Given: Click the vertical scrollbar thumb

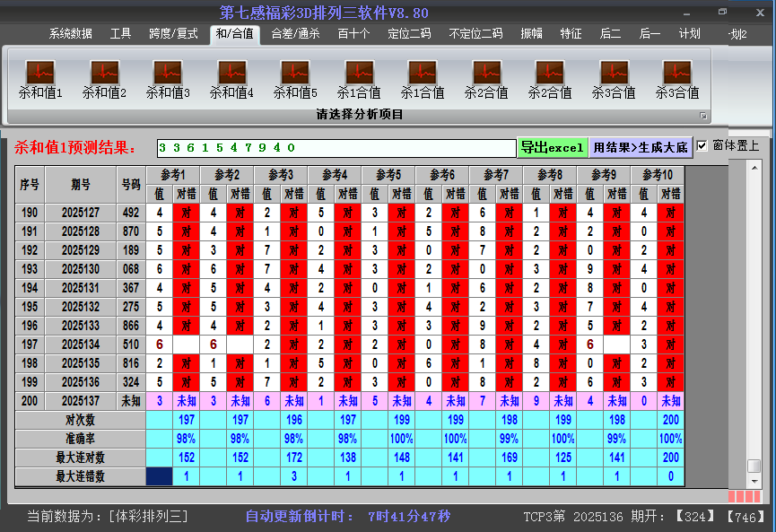Looking at the screenshot, I should tap(754, 467).
